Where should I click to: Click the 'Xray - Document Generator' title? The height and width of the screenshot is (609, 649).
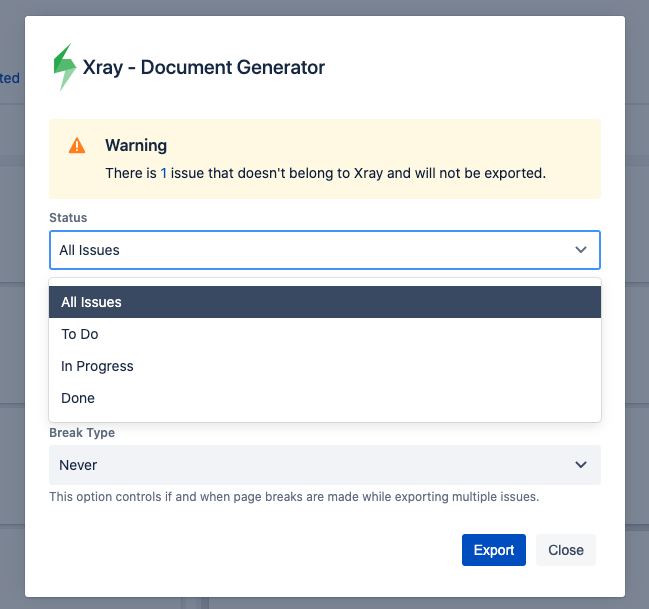pyautogui.click(x=204, y=67)
